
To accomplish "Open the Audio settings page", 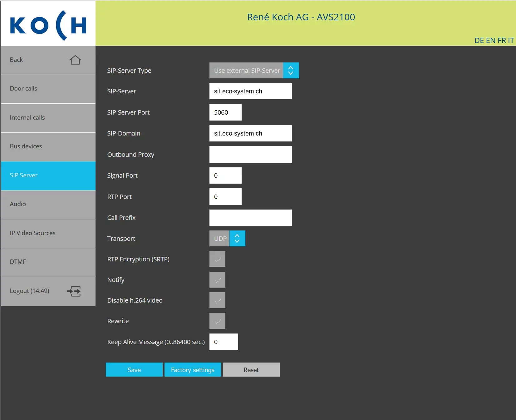I will [48, 204].
